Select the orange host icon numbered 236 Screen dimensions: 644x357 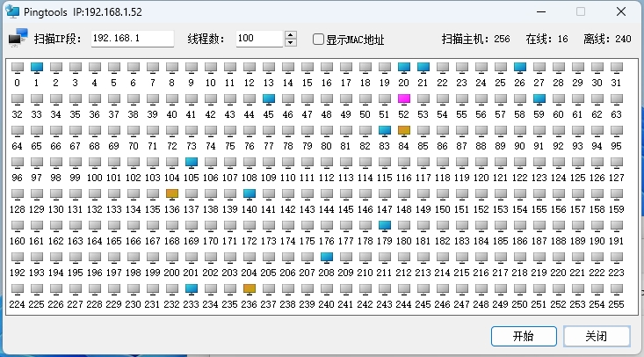point(250,289)
